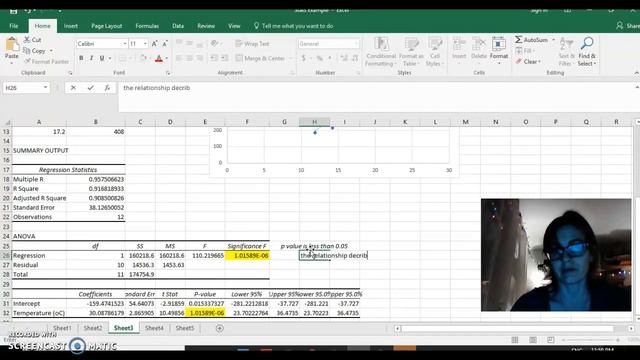Click the red Font Color A
The height and width of the screenshot is (360, 640).
[159, 58]
